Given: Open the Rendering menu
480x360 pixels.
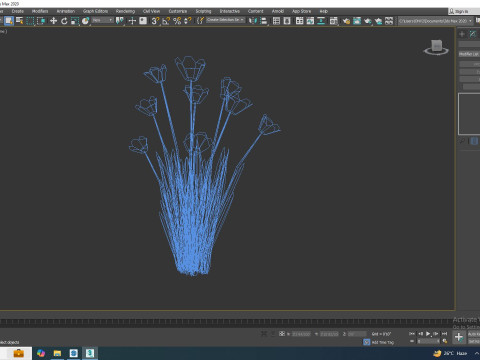Looking at the screenshot, I should 125,11.
